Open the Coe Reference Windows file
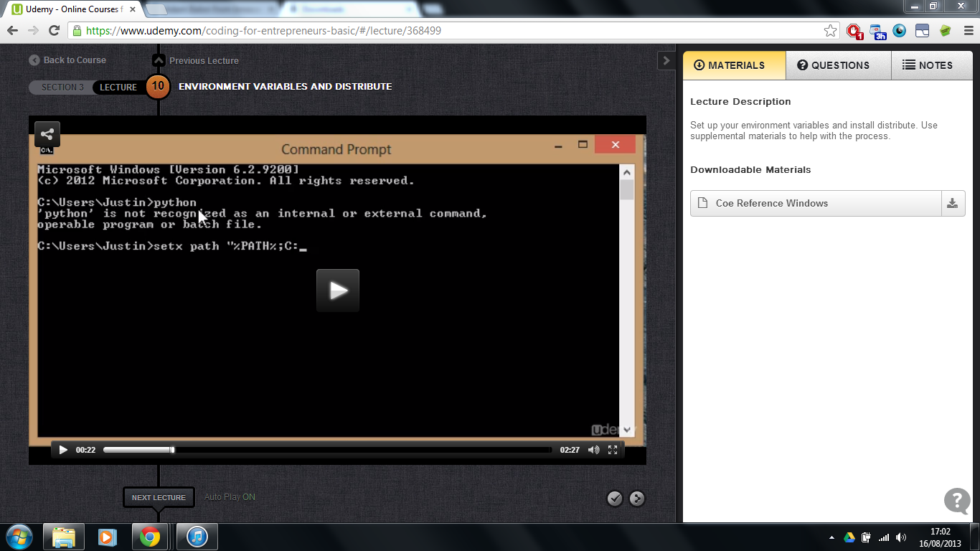This screenshot has height=551, width=980. [816, 203]
